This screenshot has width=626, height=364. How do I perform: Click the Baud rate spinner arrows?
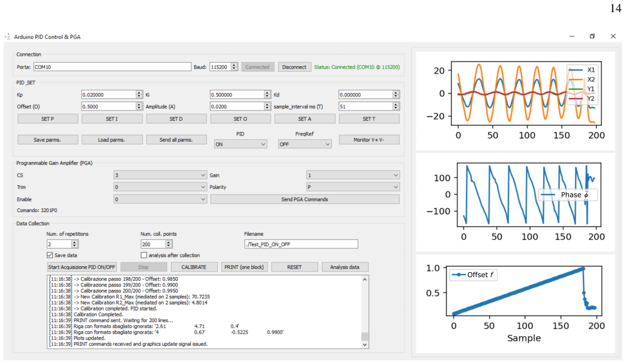pyautogui.click(x=234, y=67)
